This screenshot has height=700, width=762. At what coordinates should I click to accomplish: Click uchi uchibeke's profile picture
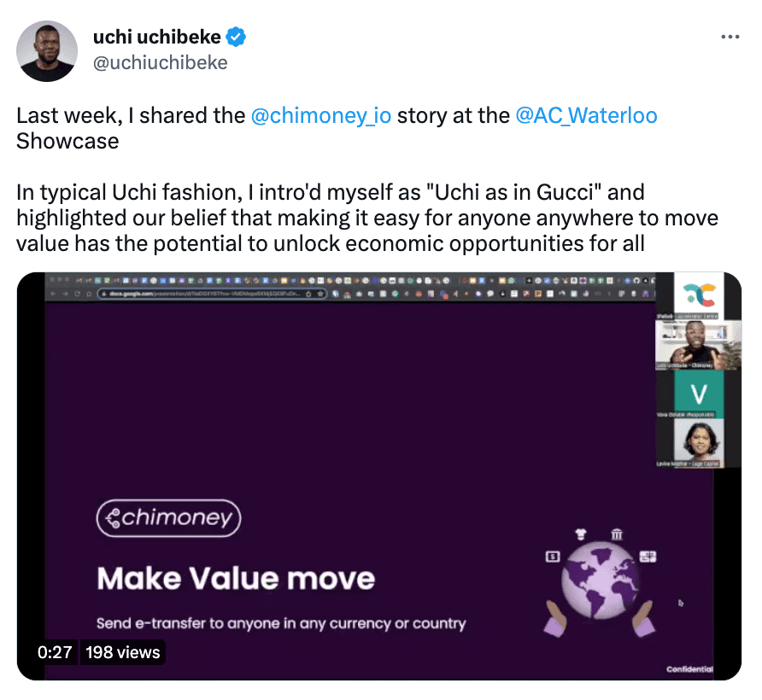pos(47,51)
